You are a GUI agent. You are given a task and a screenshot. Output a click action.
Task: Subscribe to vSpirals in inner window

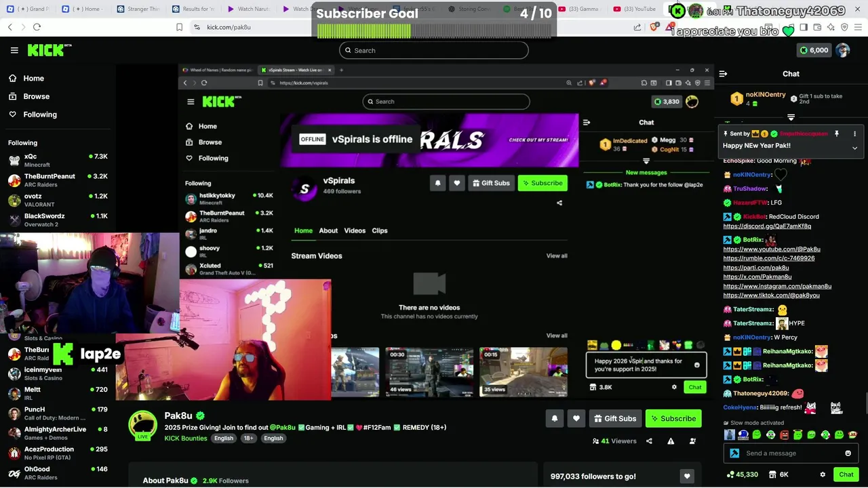pyautogui.click(x=542, y=183)
